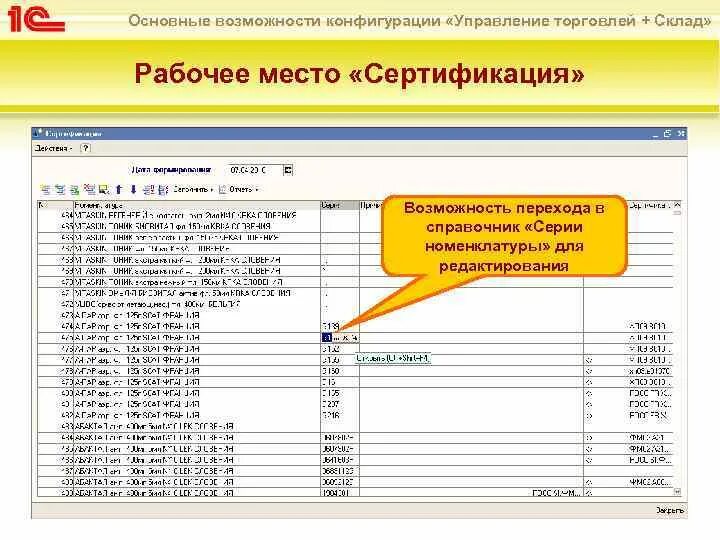This screenshot has width=720, height=540.
Task: Select nomenclature cell in last row 489
Action: tap(197, 493)
